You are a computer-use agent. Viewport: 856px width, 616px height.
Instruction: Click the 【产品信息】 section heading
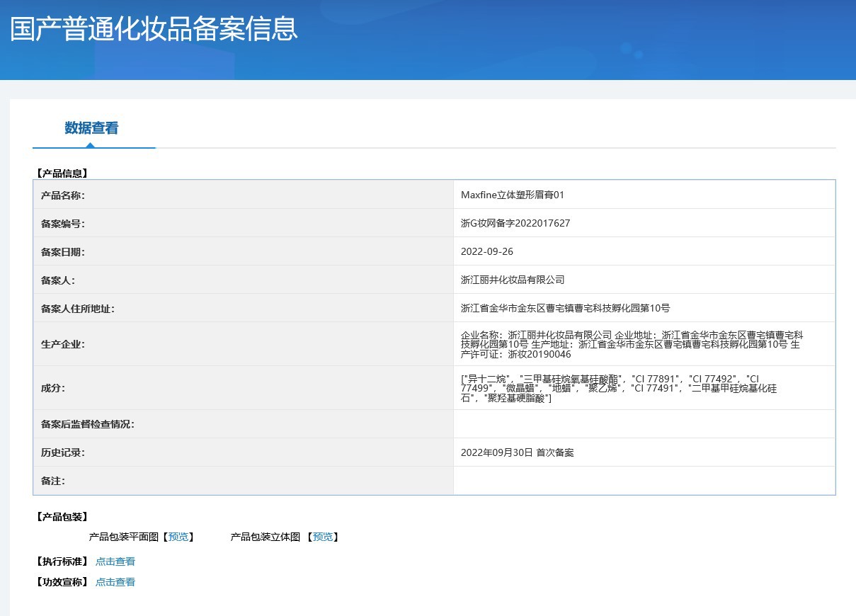coord(62,173)
